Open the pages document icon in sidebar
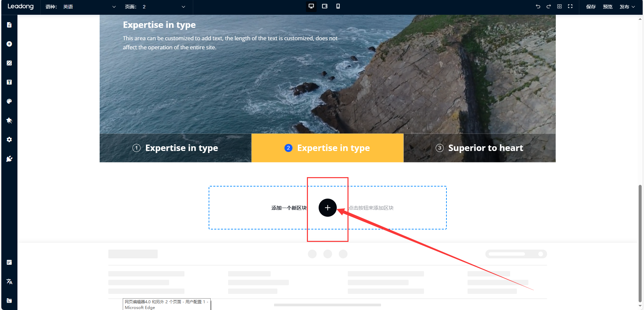The width and height of the screenshot is (644, 310). [9, 25]
